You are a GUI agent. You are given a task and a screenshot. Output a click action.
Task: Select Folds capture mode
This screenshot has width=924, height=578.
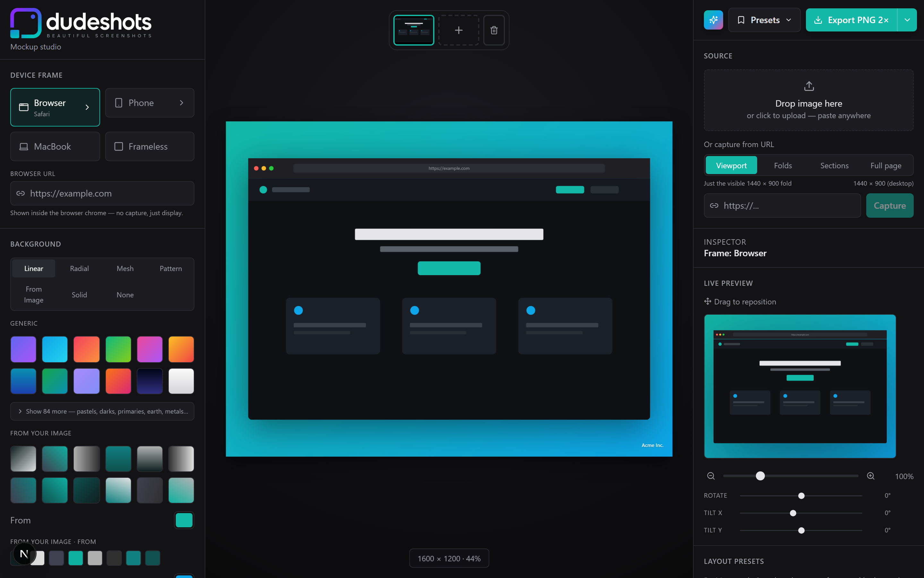point(783,165)
